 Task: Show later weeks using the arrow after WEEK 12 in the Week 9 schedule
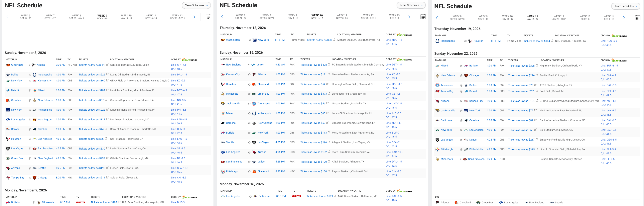pyautogui.click(x=194, y=17)
